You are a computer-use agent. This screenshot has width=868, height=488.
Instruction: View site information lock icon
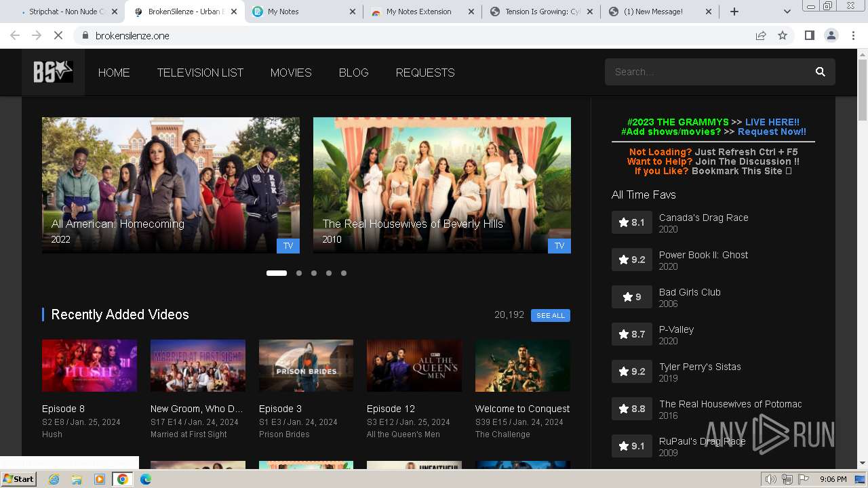coord(85,35)
